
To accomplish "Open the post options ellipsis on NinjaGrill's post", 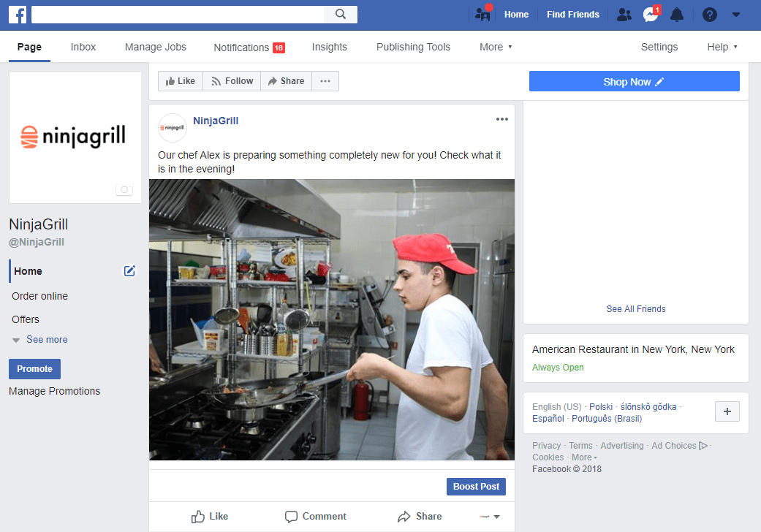I will tap(501, 118).
